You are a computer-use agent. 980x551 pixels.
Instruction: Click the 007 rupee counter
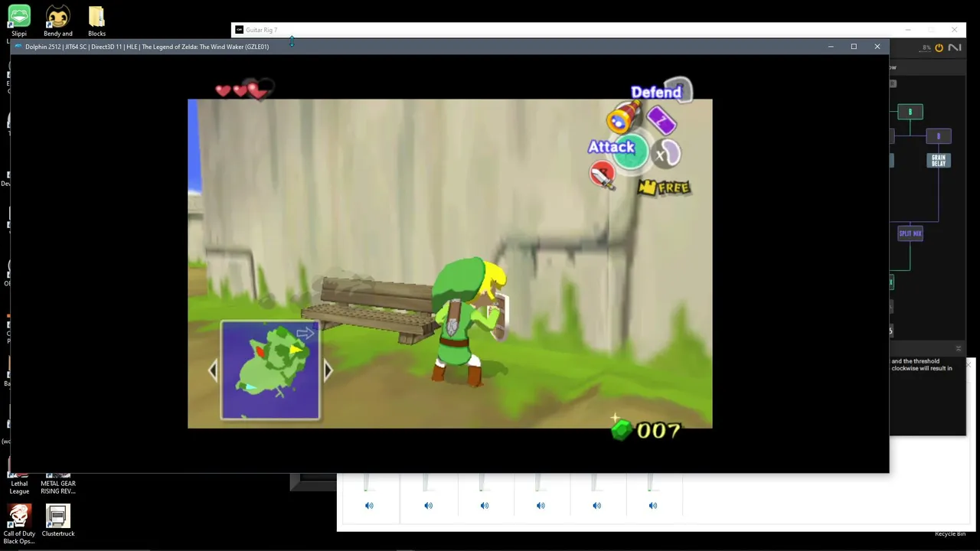pyautogui.click(x=658, y=431)
